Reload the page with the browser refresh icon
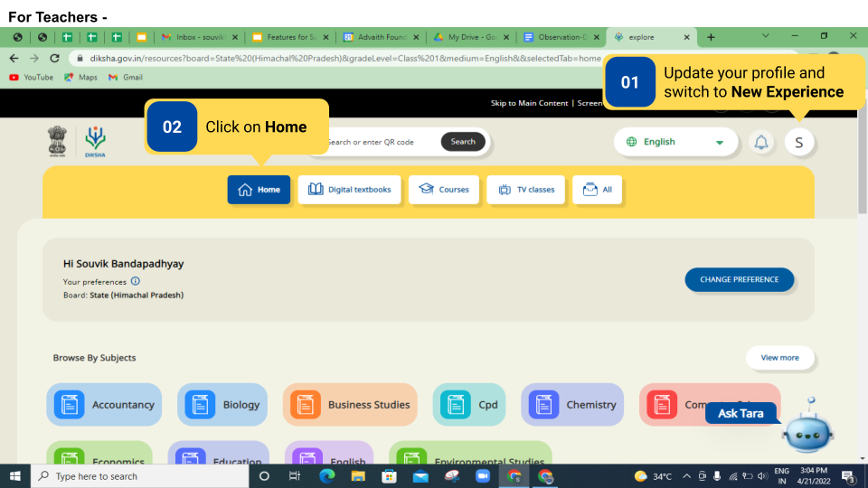This screenshot has width=868, height=488. point(54,58)
